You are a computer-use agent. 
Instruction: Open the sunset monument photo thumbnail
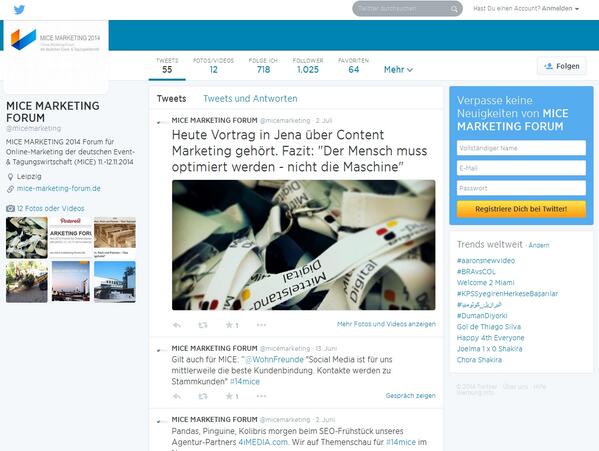click(x=71, y=282)
